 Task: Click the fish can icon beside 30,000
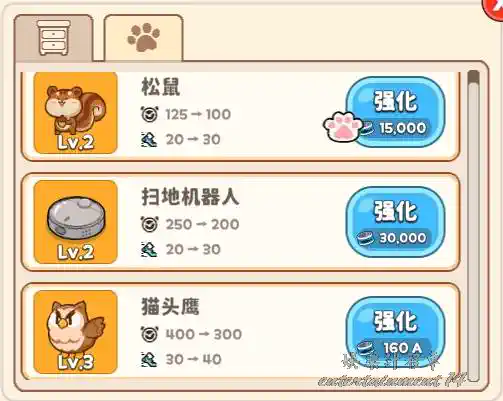pos(366,238)
